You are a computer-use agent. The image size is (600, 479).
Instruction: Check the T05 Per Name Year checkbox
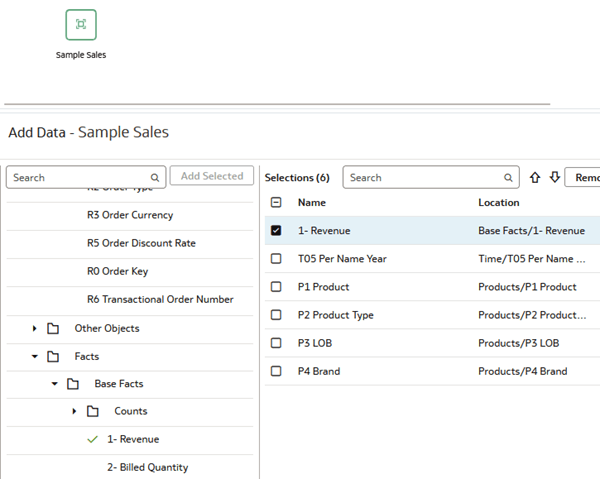click(276, 259)
